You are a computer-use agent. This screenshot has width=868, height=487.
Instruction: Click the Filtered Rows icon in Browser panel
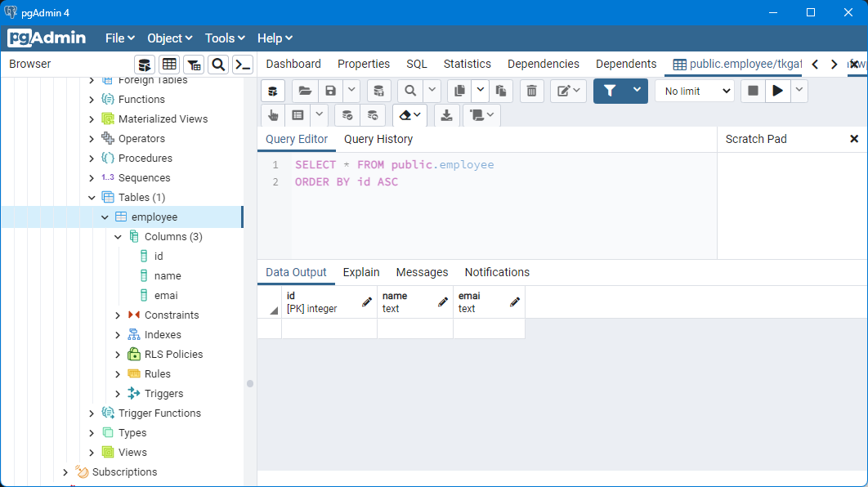194,65
